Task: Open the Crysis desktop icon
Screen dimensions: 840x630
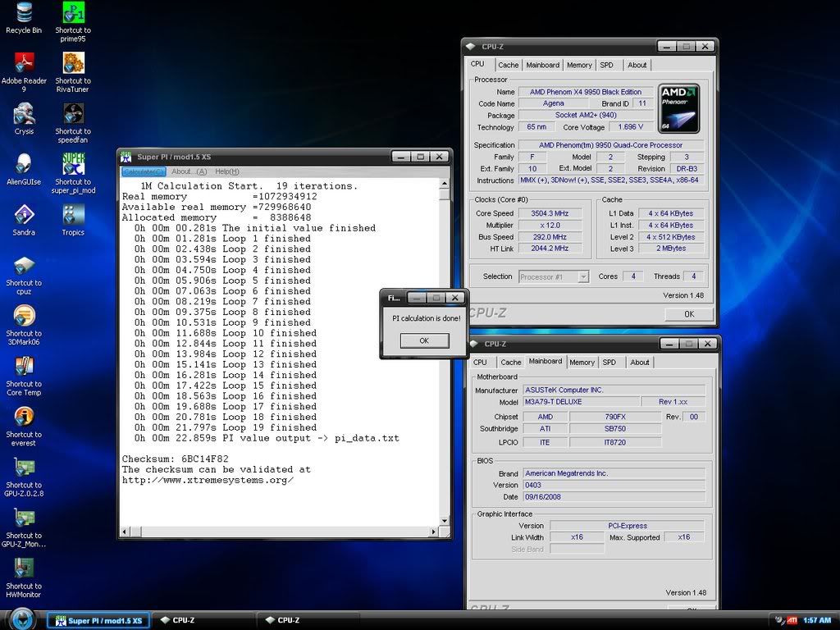Action: (x=24, y=118)
